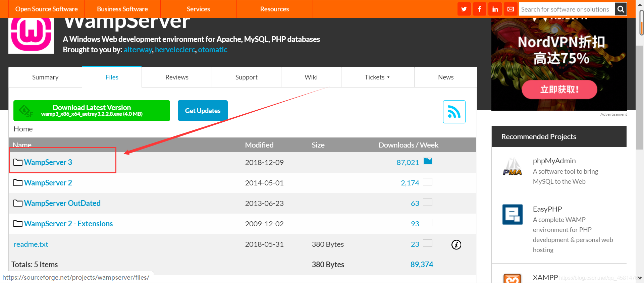The image size is (644, 284).
Task: Open the LinkedIn share icon
Action: click(x=495, y=9)
